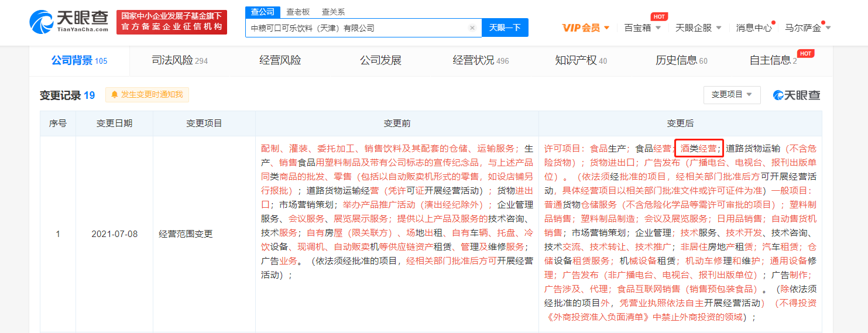868x333 pixels.
Task: Switch to the 知识产权 tab
Action: 581,60
